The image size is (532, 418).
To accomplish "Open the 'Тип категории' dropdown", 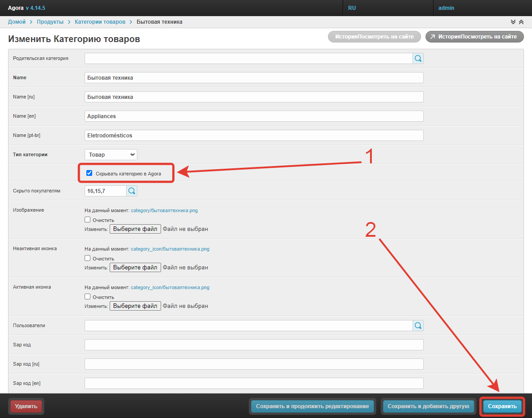I will pyautogui.click(x=111, y=154).
